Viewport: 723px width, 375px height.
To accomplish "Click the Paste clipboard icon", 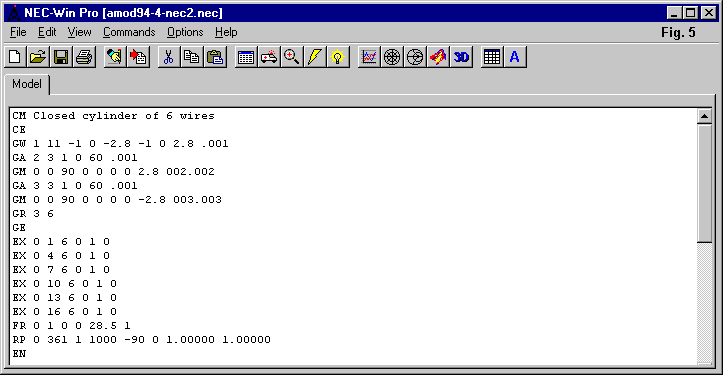I will point(215,57).
